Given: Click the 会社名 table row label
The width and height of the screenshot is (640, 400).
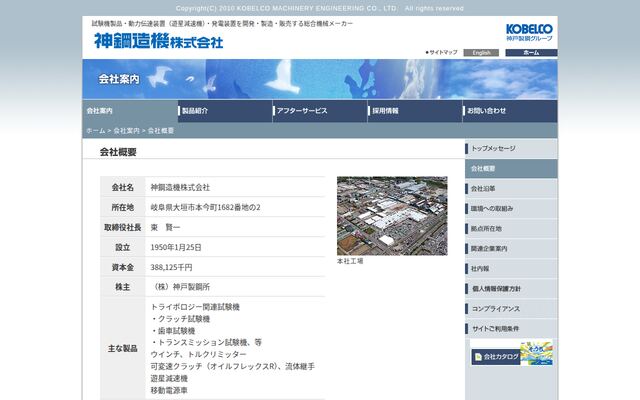Looking at the screenshot, I should (123, 187).
